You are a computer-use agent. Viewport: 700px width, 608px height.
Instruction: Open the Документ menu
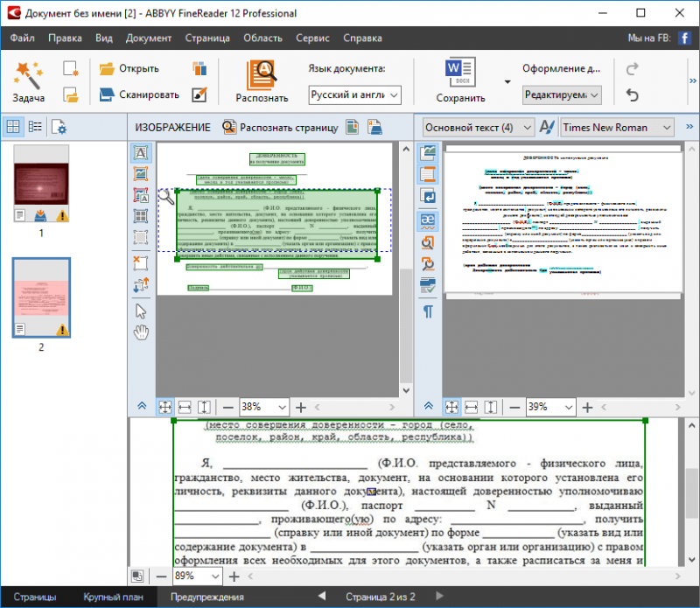click(148, 38)
